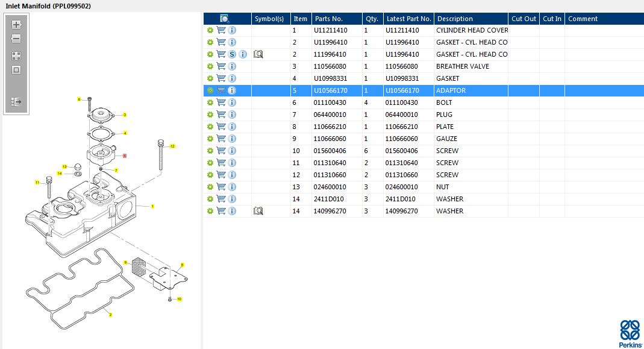
Task: Select the GAUZE description cell
Action: coord(471,139)
